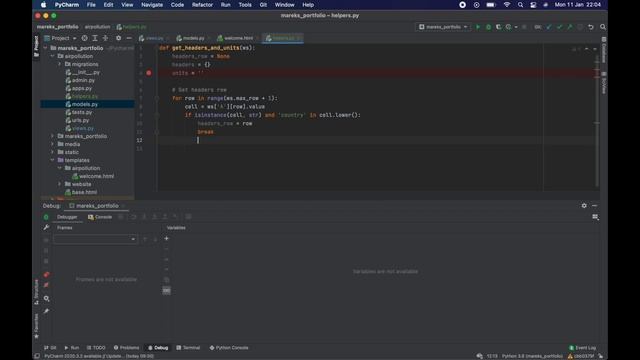Click the Git push arrow icon
This screenshot has width=640, height=360.
[x=570, y=27]
